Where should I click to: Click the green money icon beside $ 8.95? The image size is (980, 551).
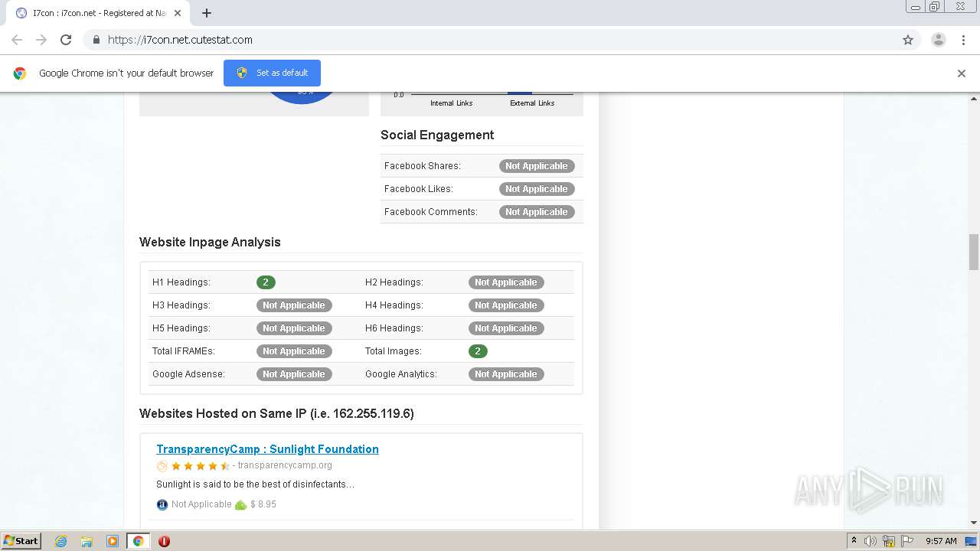tap(240, 504)
